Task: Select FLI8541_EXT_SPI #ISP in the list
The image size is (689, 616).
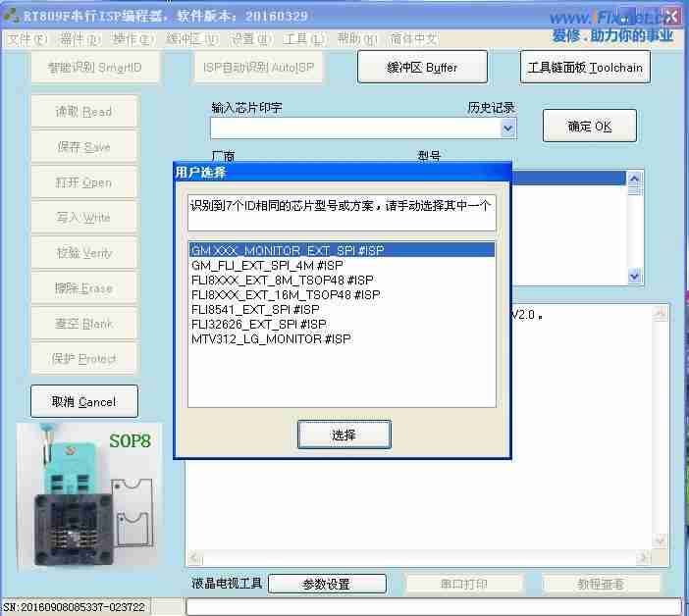Action: pyautogui.click(x=255, y=309)
